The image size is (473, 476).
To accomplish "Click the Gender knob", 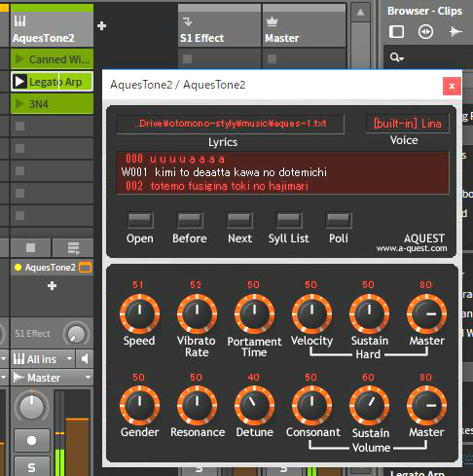I will click(x=140, y=405).
